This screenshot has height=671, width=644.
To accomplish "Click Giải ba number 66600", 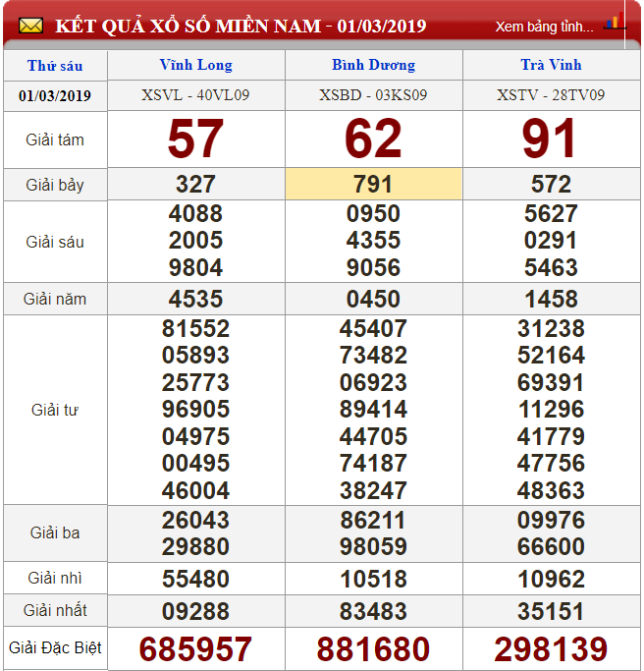I will [551, 547].
